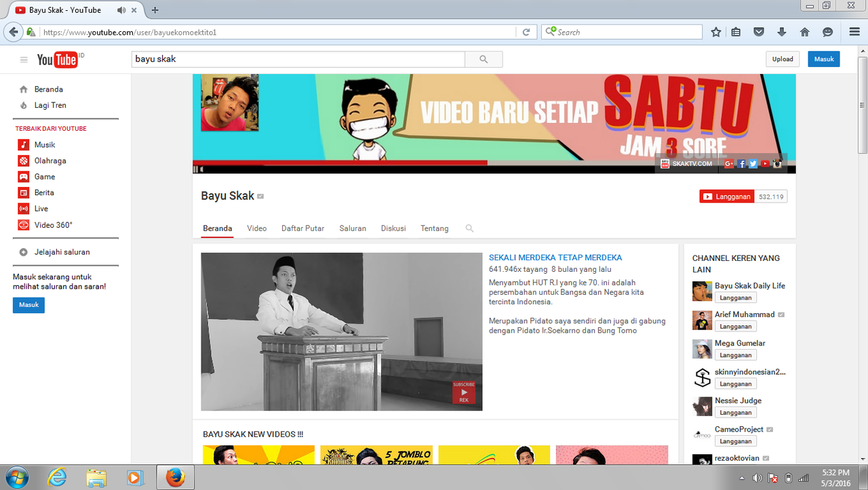Reload the page with the refresh icon
868x490 pixels.
point(526,32)
